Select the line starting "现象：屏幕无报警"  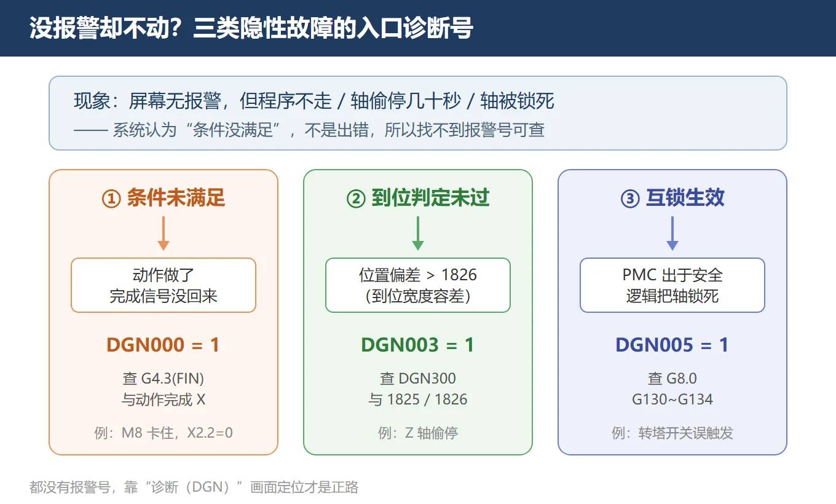(314, 101)
